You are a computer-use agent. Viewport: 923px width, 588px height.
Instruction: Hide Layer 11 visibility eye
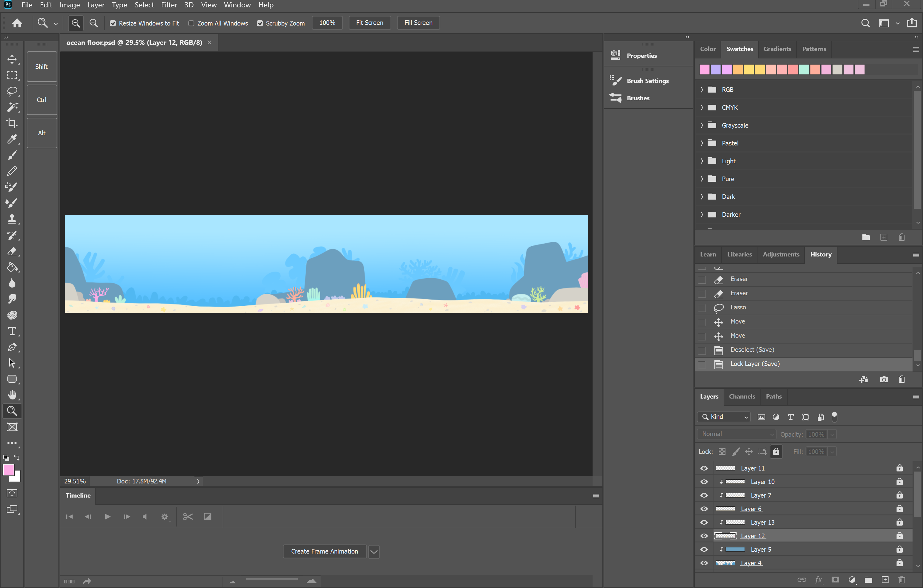[704, 468]
